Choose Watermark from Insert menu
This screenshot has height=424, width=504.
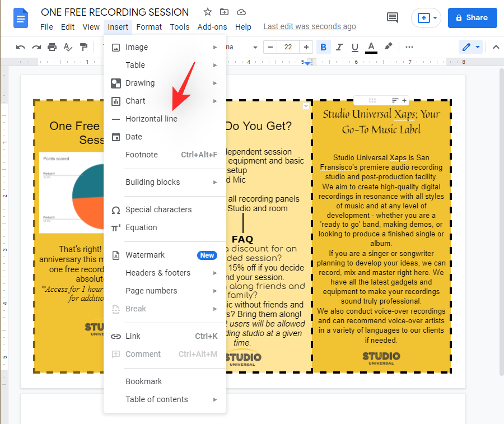click(165, 255)
